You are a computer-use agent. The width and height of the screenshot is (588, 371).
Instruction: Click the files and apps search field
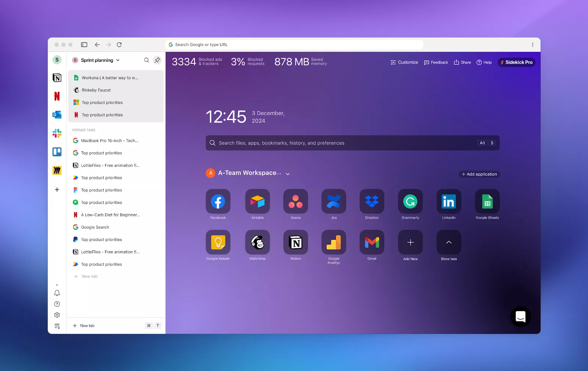coord(345,143)
